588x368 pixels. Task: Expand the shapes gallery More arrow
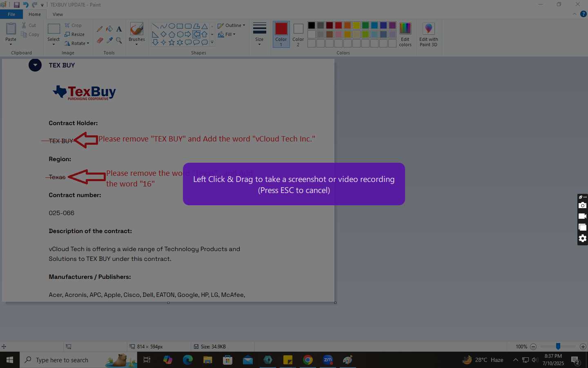tap(212, 43)
